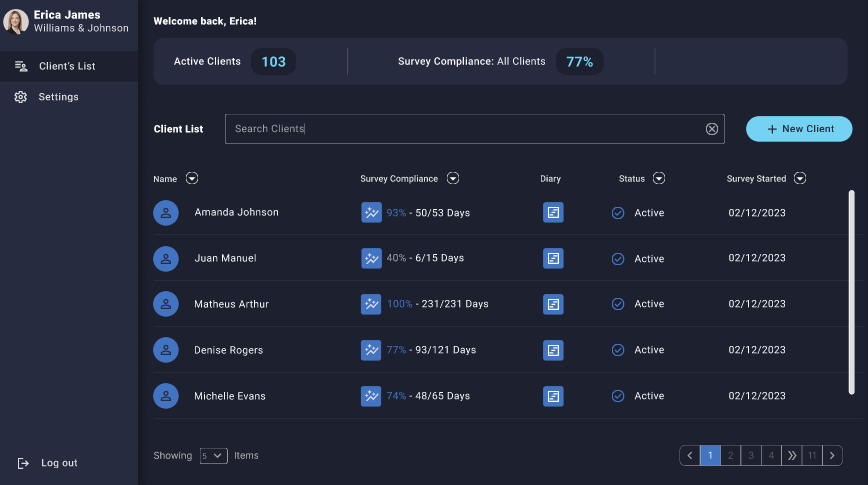This screenshot has height=485, width=868.
Task: Click Denise Rogers' avatar icon
Action: [x=166, y=350]
